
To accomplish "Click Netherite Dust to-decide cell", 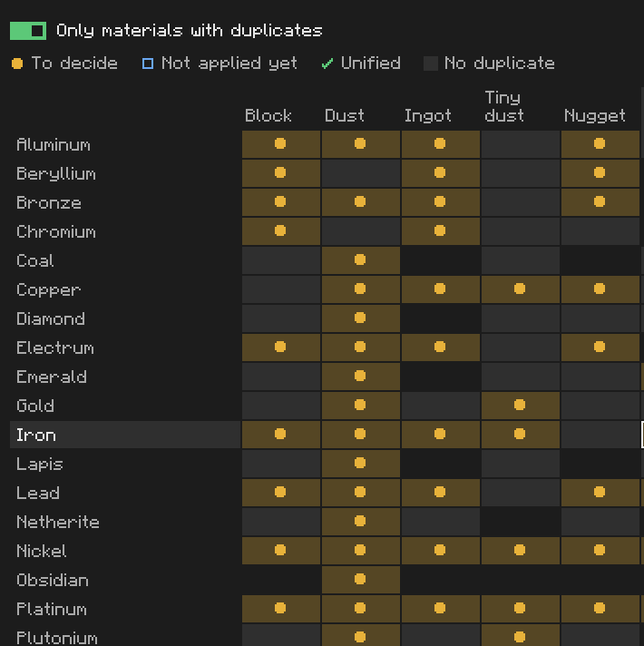I will tap(361, 522).
